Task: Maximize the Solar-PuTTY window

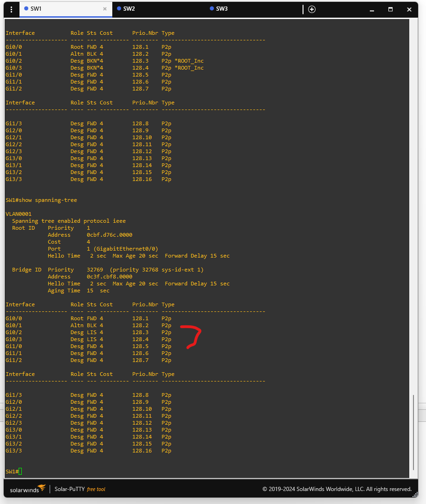Action: click(390, 9)
